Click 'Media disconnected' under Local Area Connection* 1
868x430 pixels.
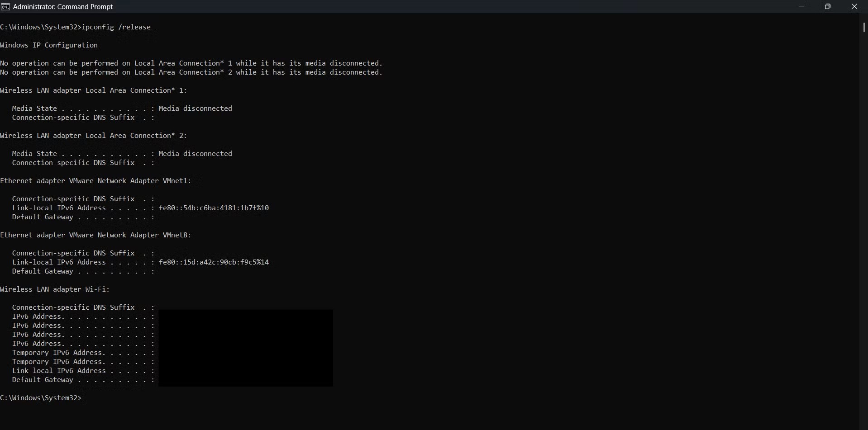point(195,109)
